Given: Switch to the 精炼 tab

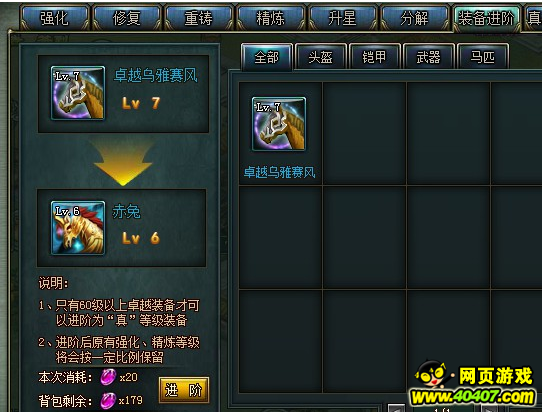Looking at the screenshot, I should pos(270,18).
